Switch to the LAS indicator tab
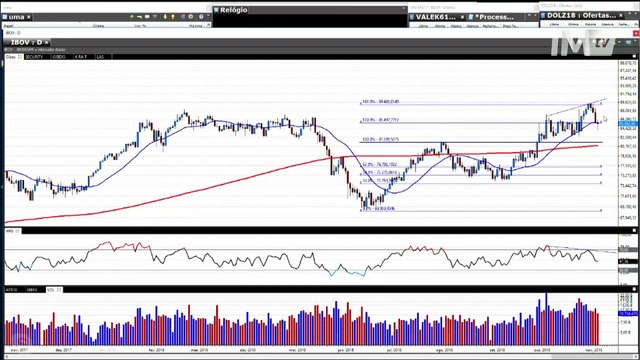Viewport: 640px width, 360px height. click(100, 57)
